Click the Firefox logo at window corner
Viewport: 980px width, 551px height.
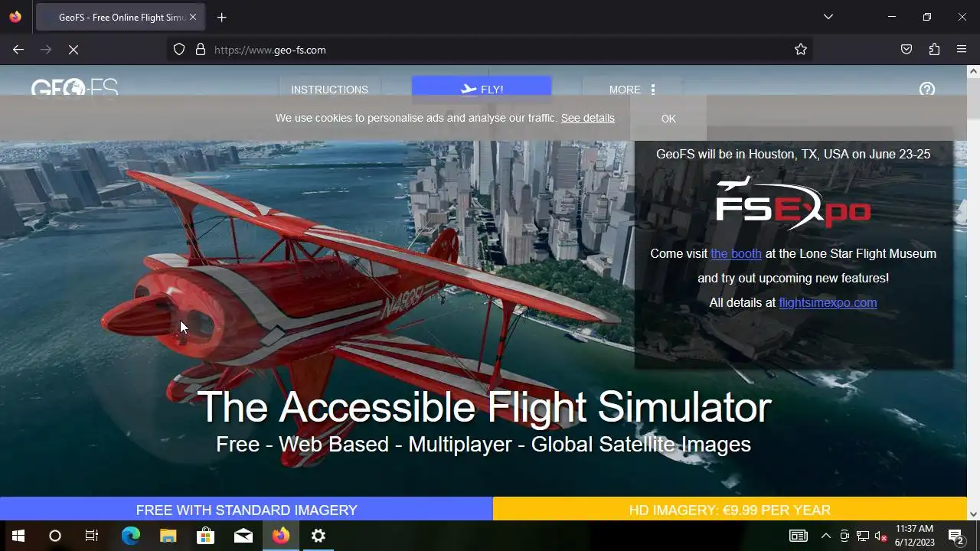(15, 17)
